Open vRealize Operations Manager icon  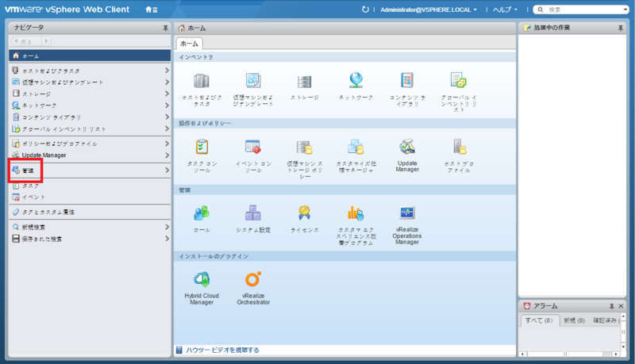407,213
